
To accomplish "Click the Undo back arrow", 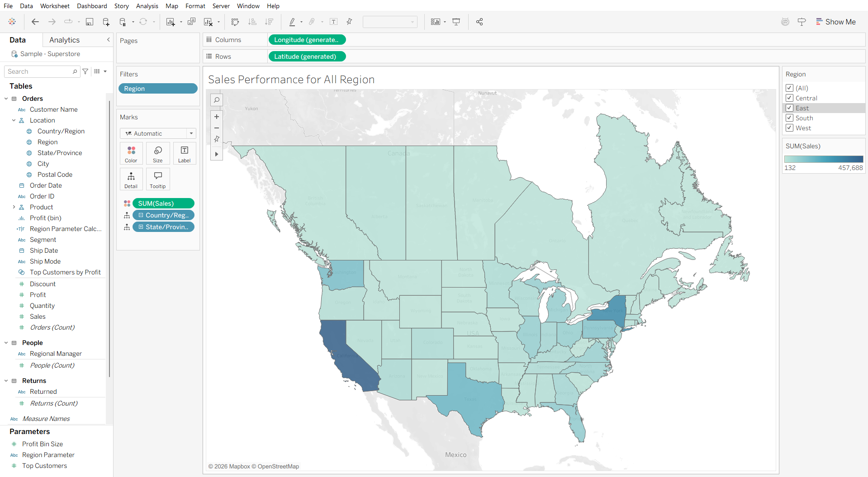I will 35,22.
